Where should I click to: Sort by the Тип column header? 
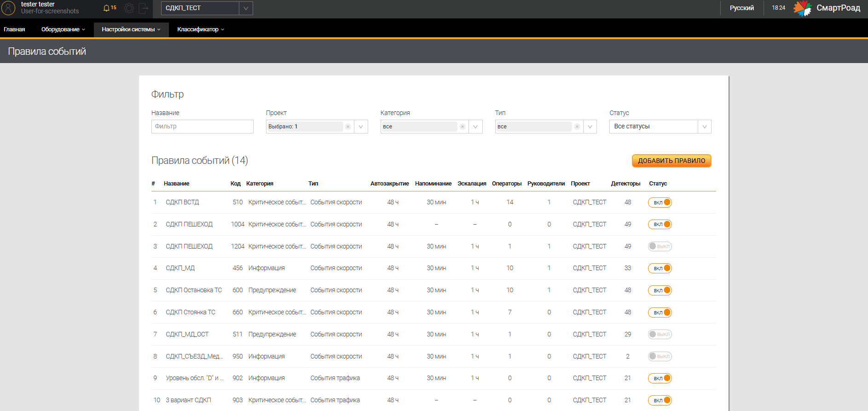coord(313,184)
